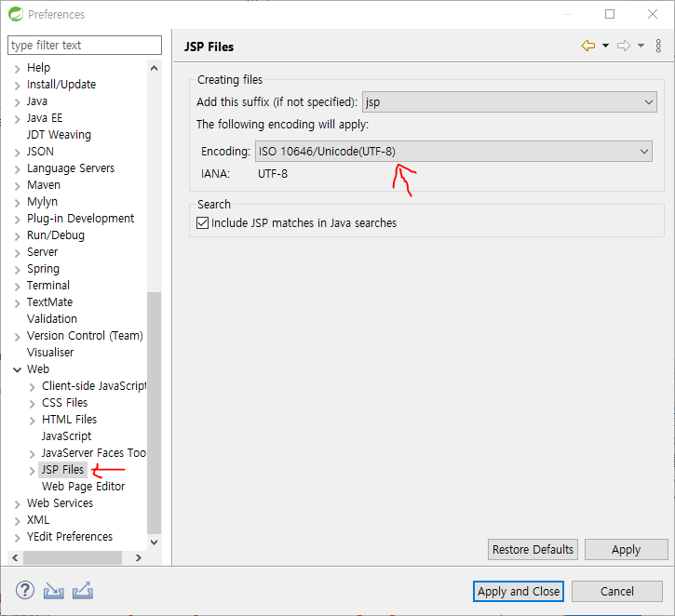Click the Cancel button
Screen dimensions: 675x616
click(617, 591)
